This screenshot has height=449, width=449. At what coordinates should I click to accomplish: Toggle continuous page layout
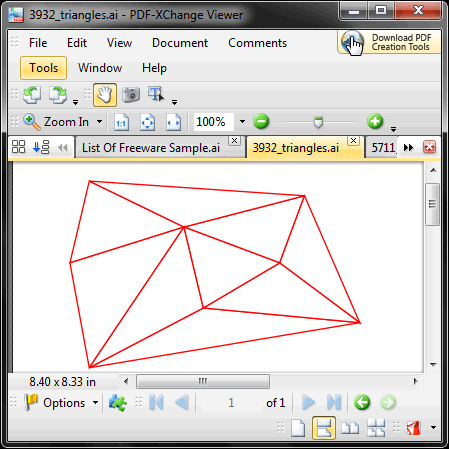[x=324, y=428]
